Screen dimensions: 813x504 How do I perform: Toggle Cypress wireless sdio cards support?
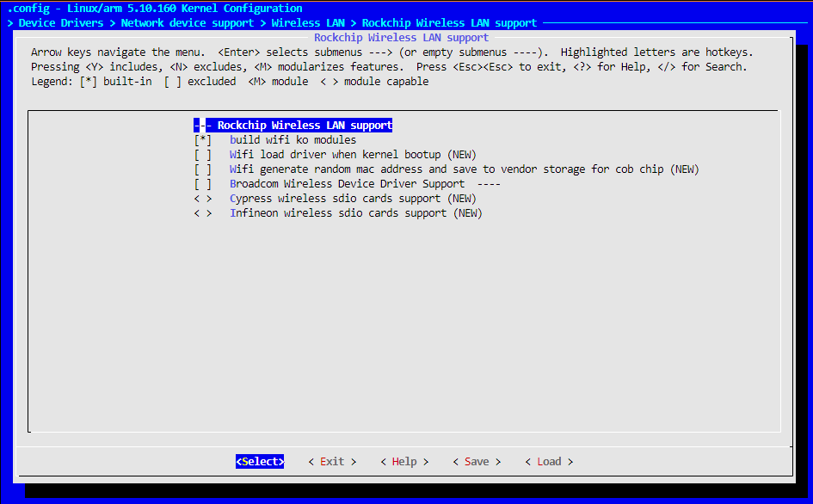point(203,199)
